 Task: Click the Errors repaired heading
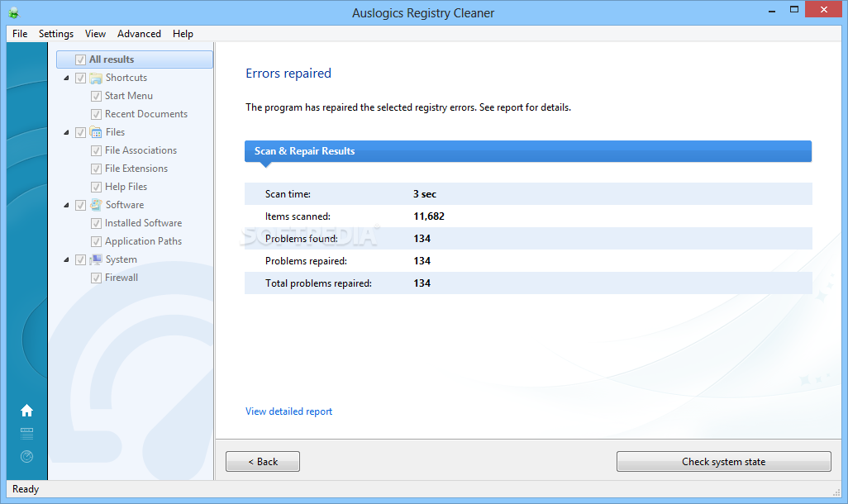(x=288, y=73)
